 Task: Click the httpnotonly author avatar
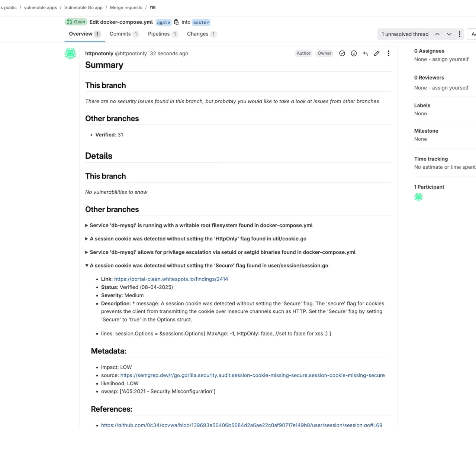pyautogui.click(x=70, y=54)
